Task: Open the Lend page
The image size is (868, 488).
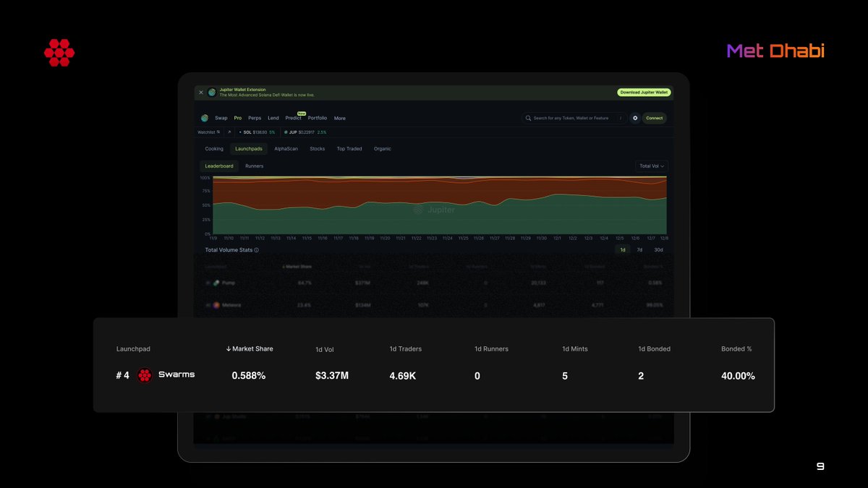Action: click(273, 118)
